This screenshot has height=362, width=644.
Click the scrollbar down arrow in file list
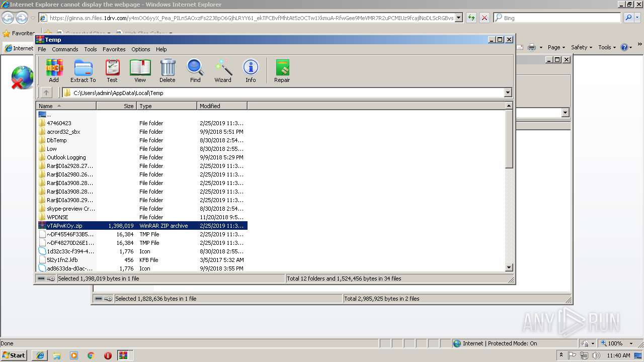[509, 268]
